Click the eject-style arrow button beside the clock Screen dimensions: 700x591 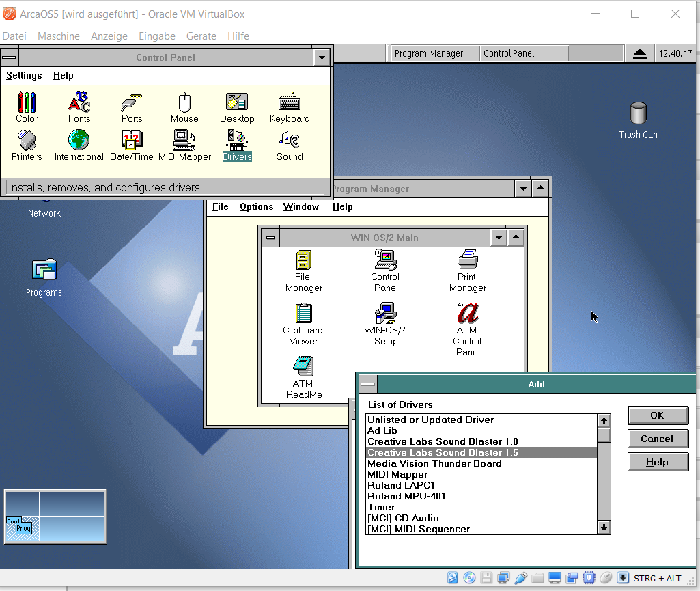[x=640, y=53]
